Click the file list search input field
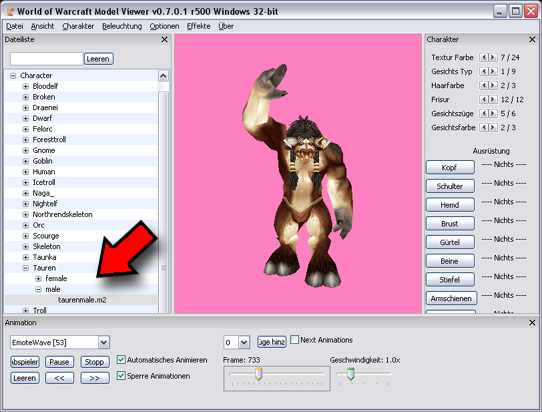The width and height of the screenshot is (542, 412). pos(47,59)
